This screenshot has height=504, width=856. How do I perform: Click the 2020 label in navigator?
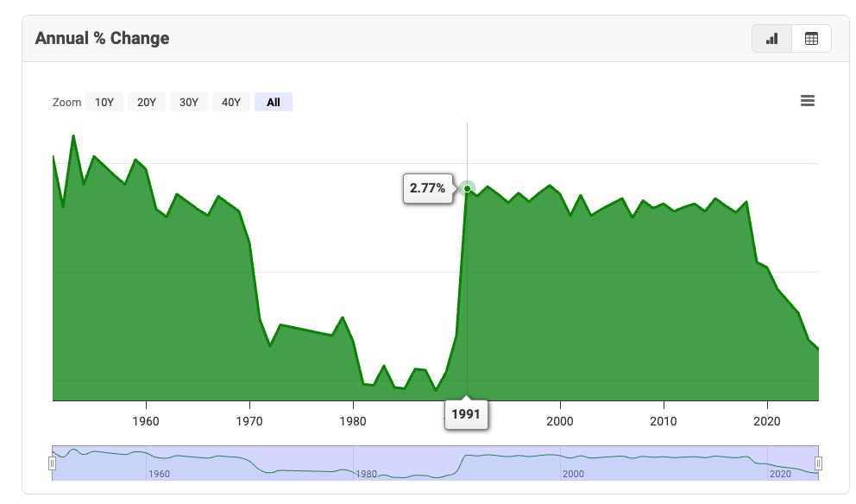(780, 474)
